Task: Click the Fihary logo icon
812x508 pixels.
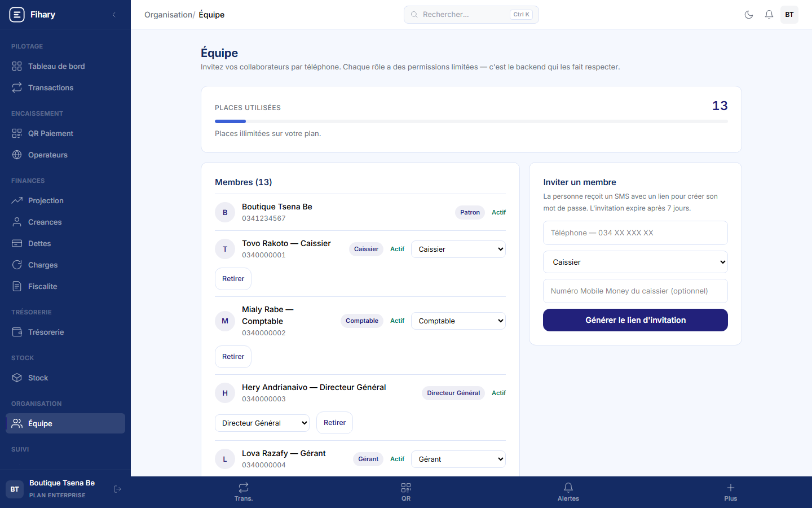Action: tap(17, 15)
